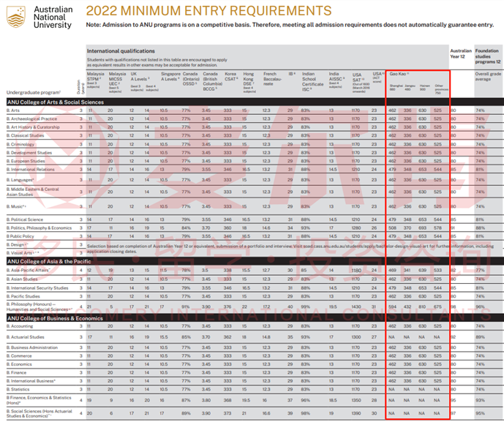Select the 'International qualifications' heading
This screenshot has height=422, width=504.
(x=121, y=51)
